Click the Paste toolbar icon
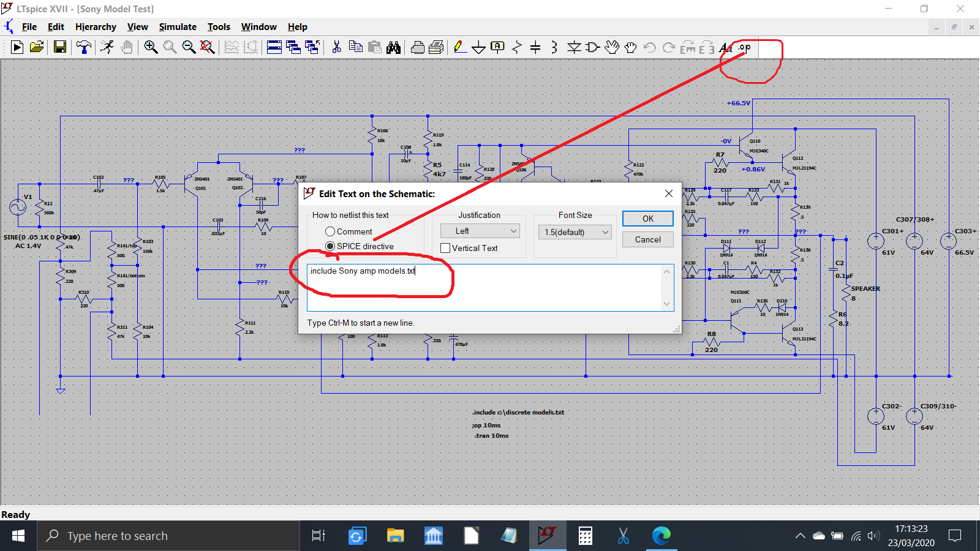 (374, 47)
